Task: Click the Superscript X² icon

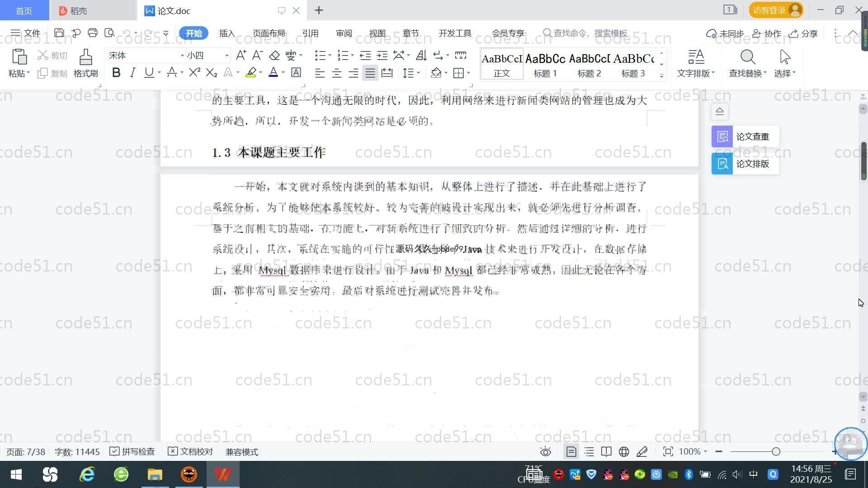Action: click(x=194, y=73)
